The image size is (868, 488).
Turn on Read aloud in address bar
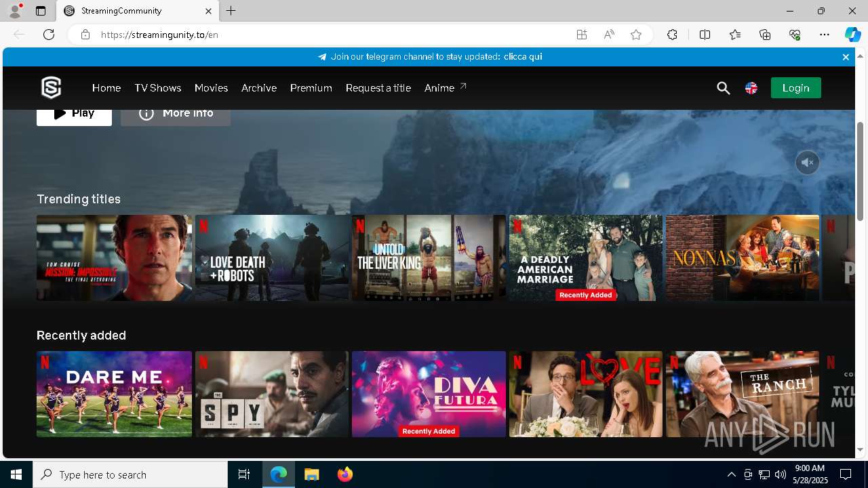[x=609, y=35]
